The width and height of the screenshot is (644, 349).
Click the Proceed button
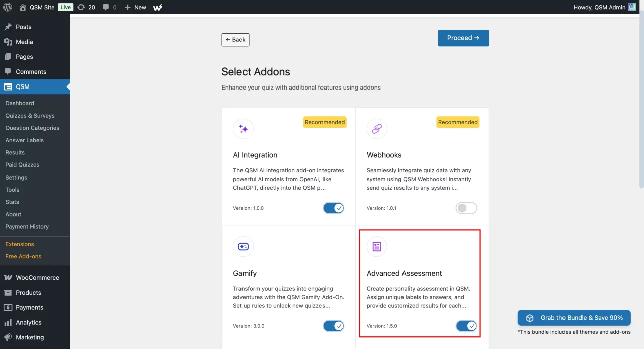463,38
